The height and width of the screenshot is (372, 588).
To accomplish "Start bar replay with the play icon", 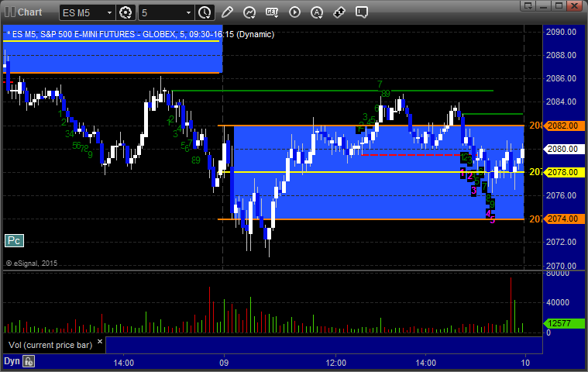I will tap(294, 12).
